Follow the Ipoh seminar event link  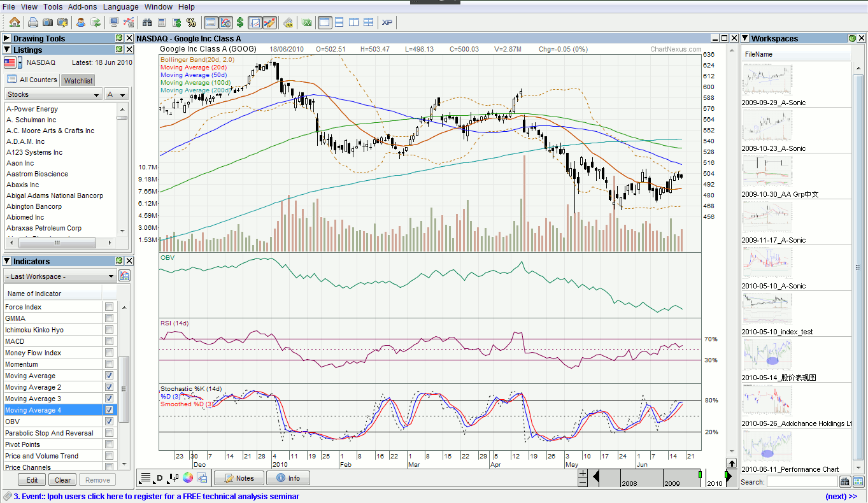tap(156, 497)
